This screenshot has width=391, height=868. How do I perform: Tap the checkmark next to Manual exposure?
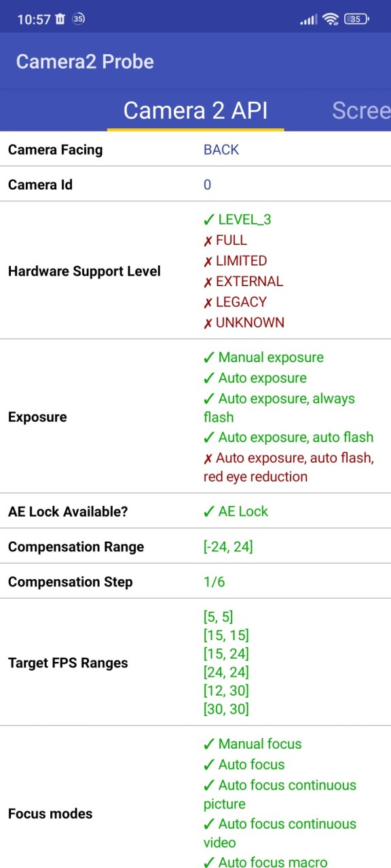(x=209, y=357)
